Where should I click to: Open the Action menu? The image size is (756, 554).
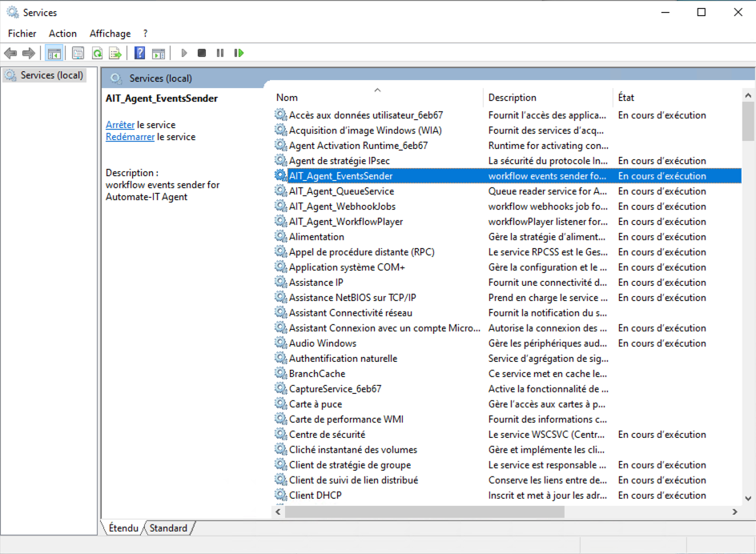click(x=62, y=34)
